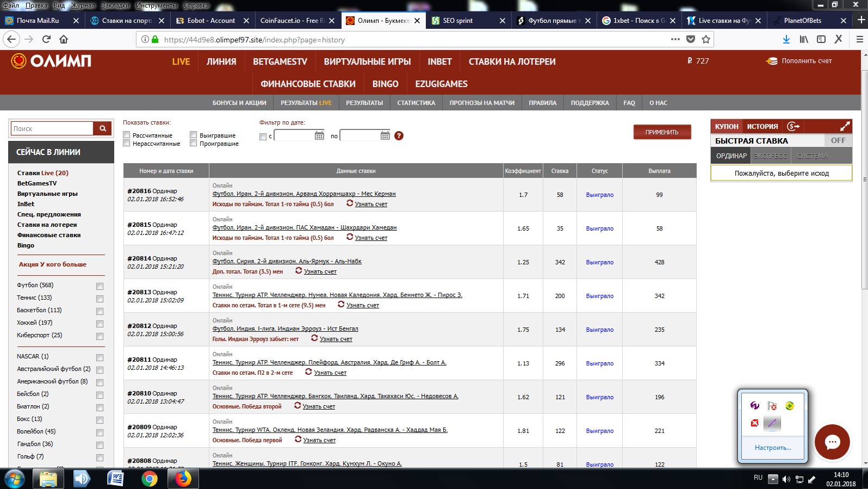Click the cash-out icon next to История
Image resolution: width=868 pixels, height=489 pixels.
tap(793, 126)
